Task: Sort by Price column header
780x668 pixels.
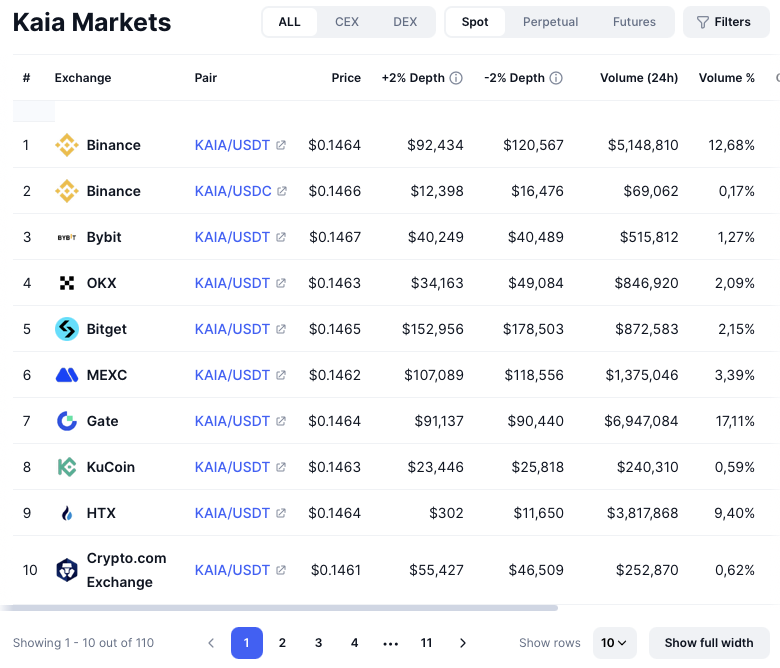Action: (346, 78)
